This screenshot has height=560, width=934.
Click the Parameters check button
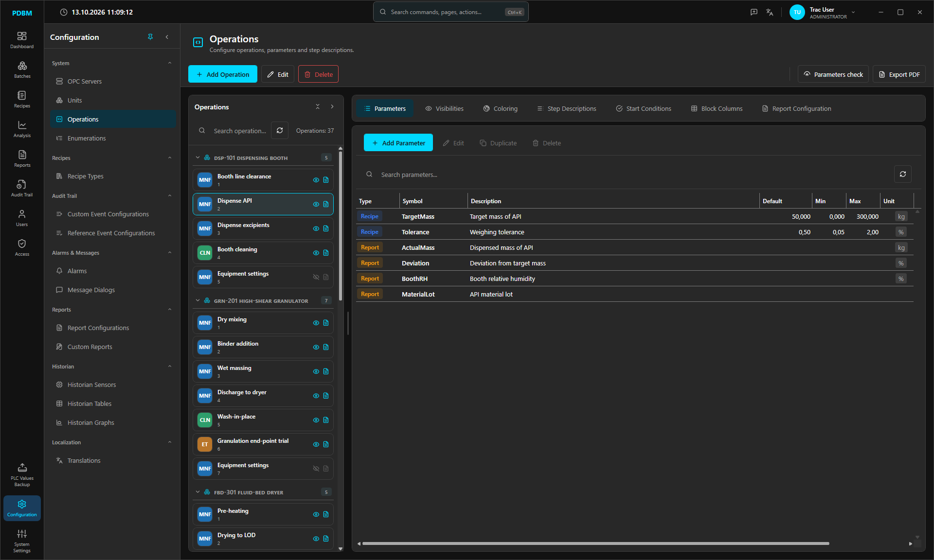[833, 74]
